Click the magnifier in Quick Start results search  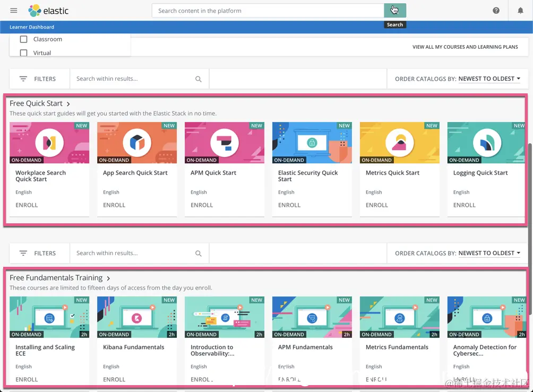[199, 79]
